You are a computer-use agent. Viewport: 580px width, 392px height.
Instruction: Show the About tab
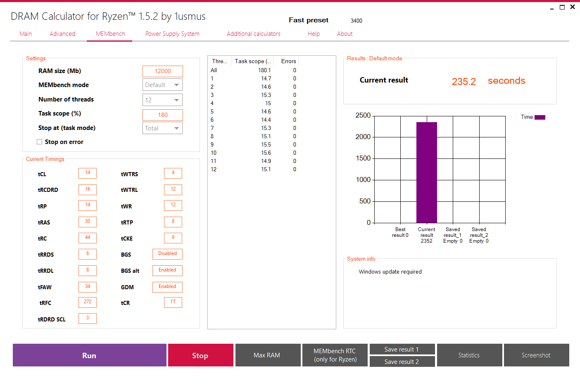tap(345, 34)
